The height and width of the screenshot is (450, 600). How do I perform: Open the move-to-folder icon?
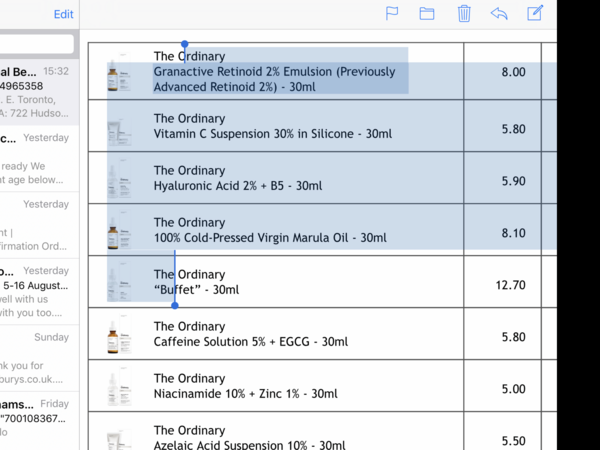427,14
